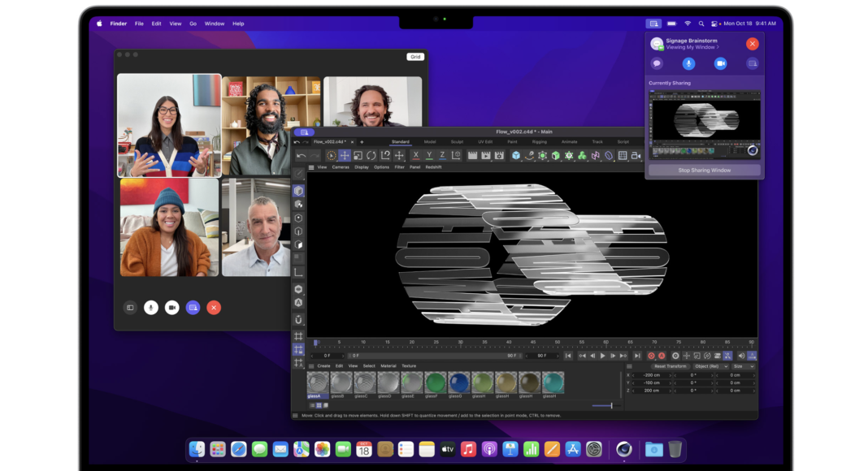
Task: Toggle the highlighted snap icon in left sidebar
Action: (x=298, y=349)
